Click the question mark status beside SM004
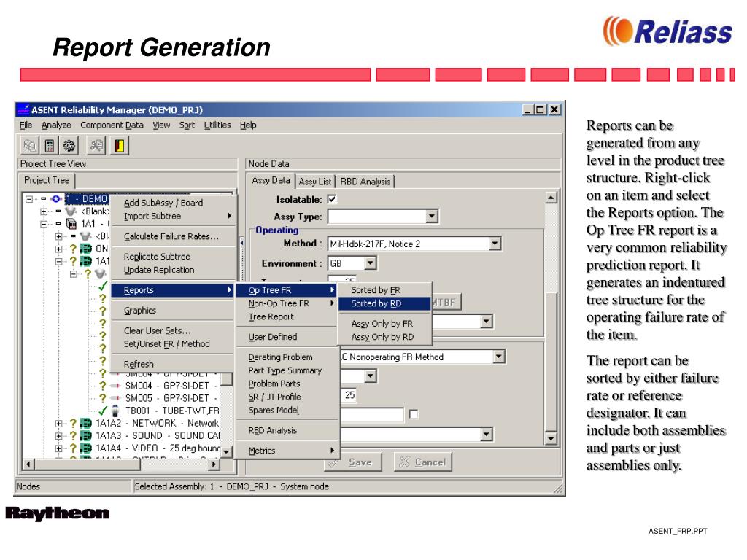The height and width of the screenshot is (560, 747). tap(102, 386)
